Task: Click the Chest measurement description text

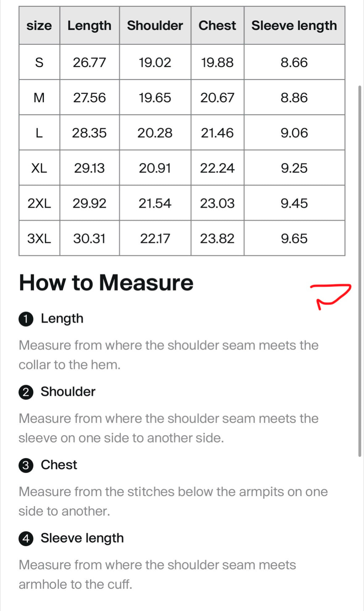Action: (173, 501)
